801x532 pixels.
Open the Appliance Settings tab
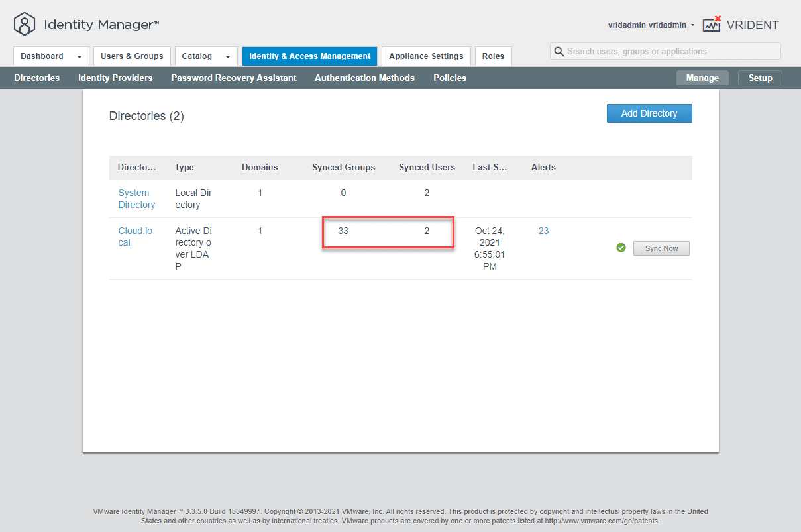pos(426,56)
